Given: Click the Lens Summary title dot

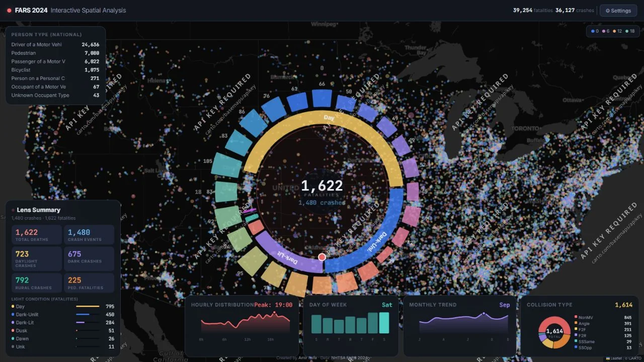Looking at the screenshot, I should pos(13,210).
